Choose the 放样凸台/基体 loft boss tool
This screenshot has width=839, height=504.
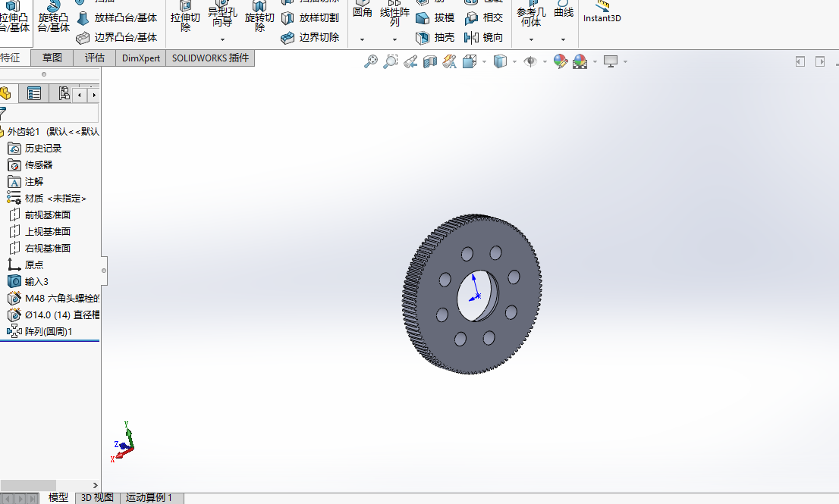117,17
